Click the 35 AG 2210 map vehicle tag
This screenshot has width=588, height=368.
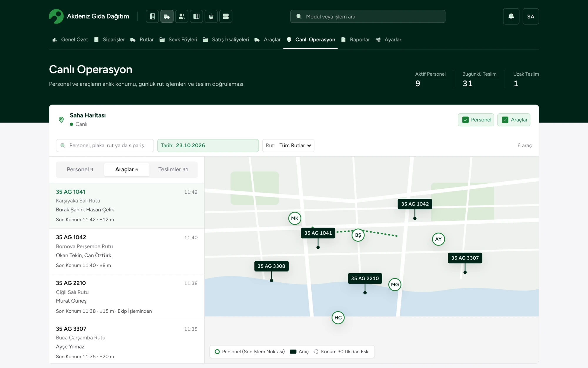365,279
